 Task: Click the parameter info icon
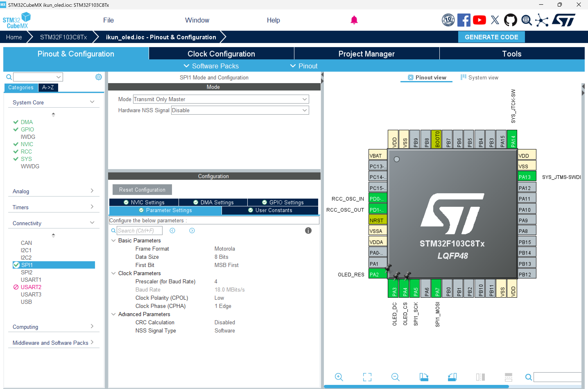[x=308, y=231]
